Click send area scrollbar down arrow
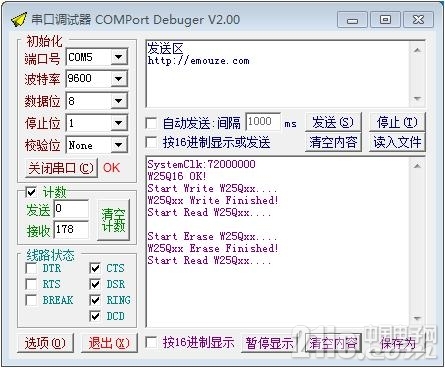The height and width of the screenshot is (368, 445). (417, 99)
